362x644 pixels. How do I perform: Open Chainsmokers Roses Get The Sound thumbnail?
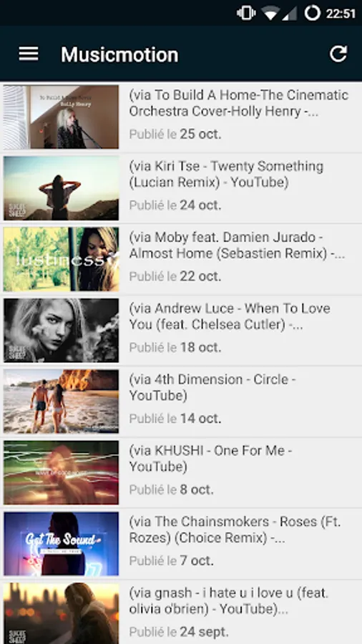(x=61, y=543)
